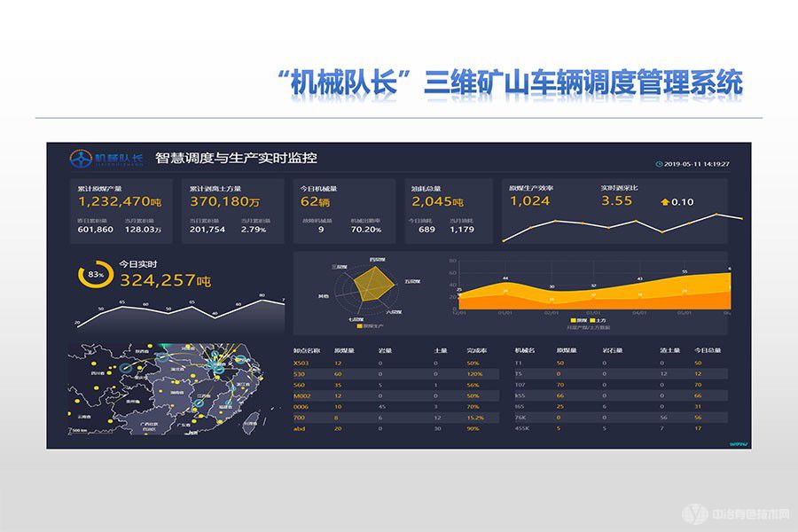The image size is (798, 532).
Task: Click the 76K machine name
Action: (520, 418)
